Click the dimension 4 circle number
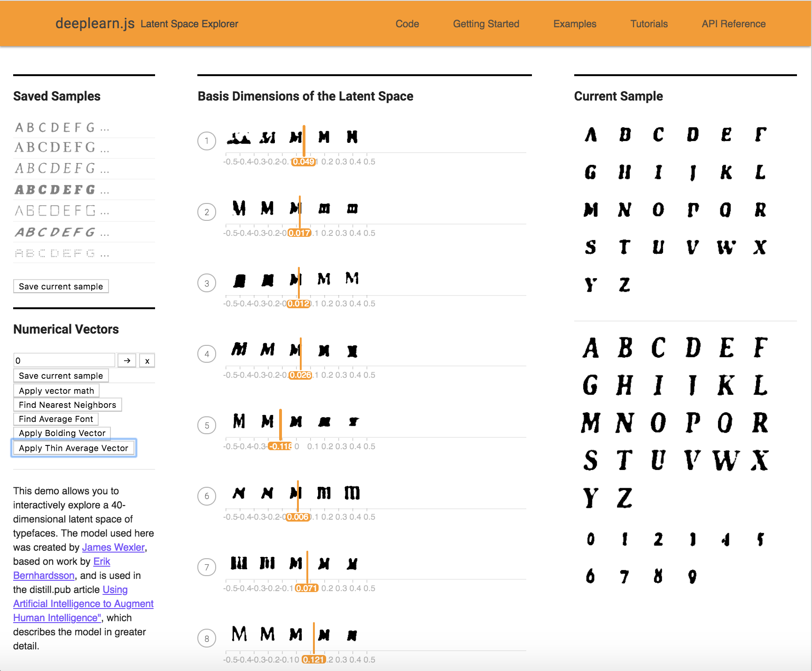The image size is (812, 671). click(207, 354)
